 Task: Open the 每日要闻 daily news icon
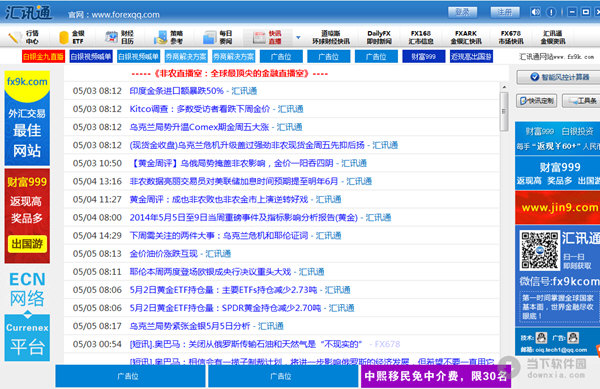(x=218, y=37)
